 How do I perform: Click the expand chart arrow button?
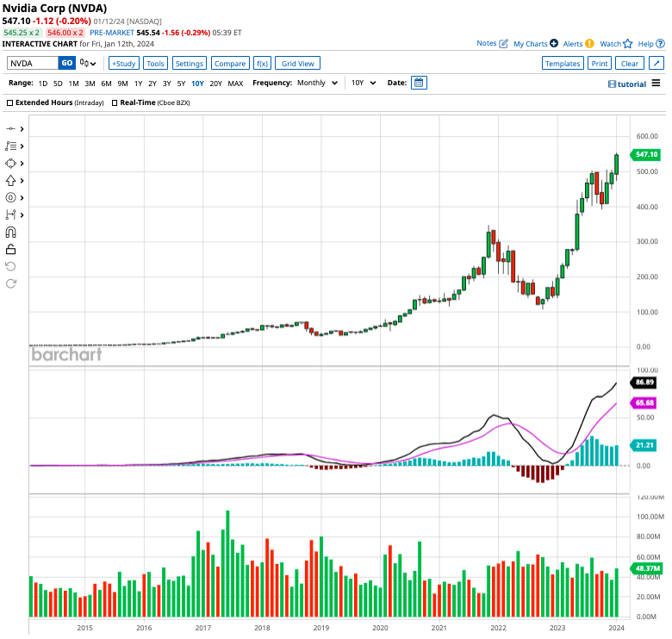click(x=656, y=63)
